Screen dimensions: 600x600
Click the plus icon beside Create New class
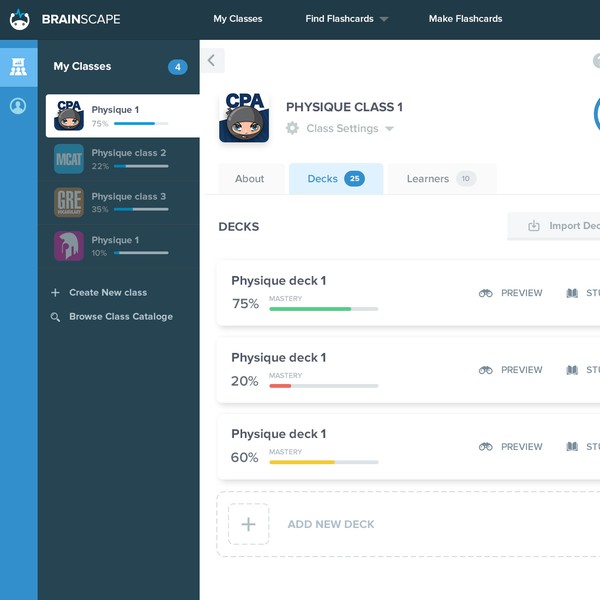pyautogui.click(x=55, y=293)
